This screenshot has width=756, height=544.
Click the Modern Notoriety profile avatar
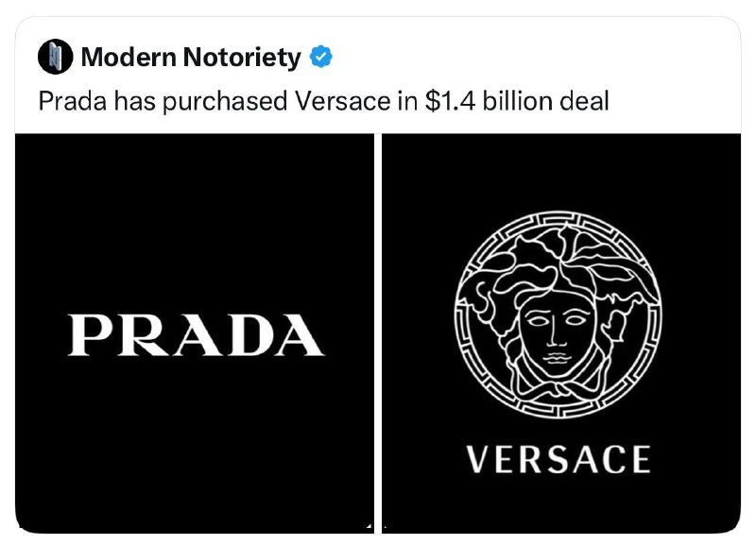56,59
